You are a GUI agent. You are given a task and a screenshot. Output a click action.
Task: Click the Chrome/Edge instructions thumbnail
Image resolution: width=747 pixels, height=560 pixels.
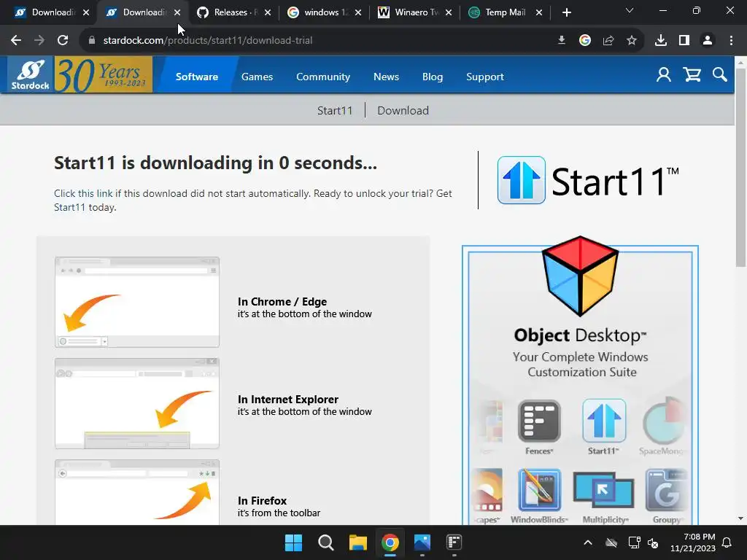point(137,302)
